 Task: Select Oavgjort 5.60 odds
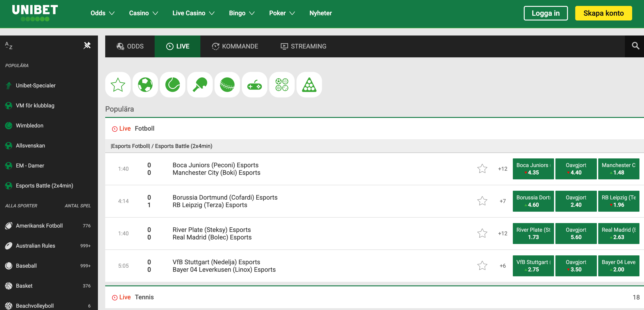pyautogui.click(x=576, y=233)
